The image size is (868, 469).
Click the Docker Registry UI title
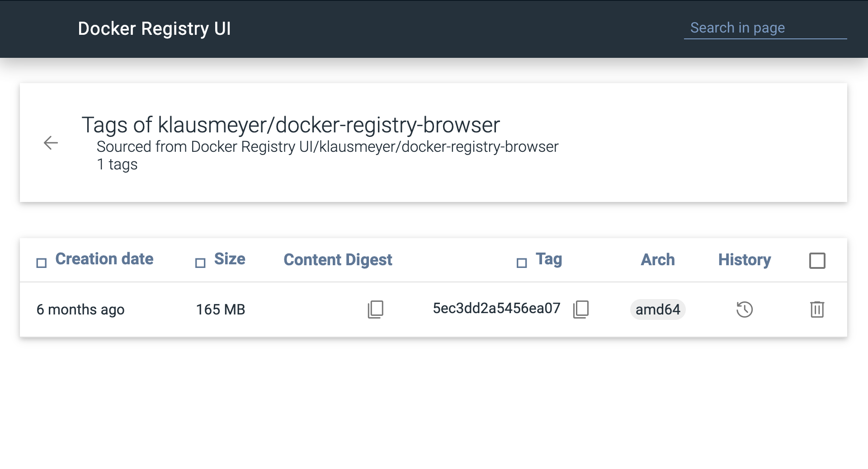click(155, 28)
